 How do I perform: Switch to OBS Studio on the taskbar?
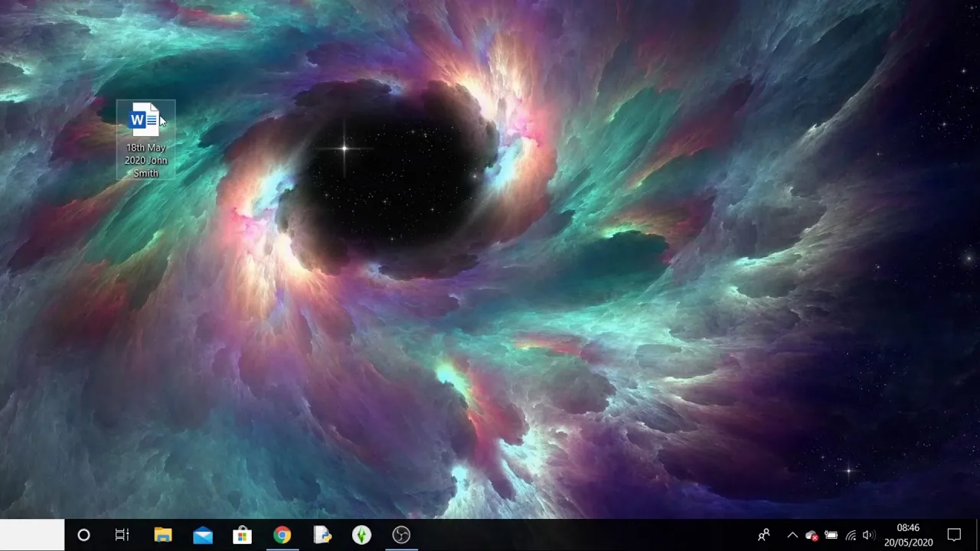coord(401,535)
